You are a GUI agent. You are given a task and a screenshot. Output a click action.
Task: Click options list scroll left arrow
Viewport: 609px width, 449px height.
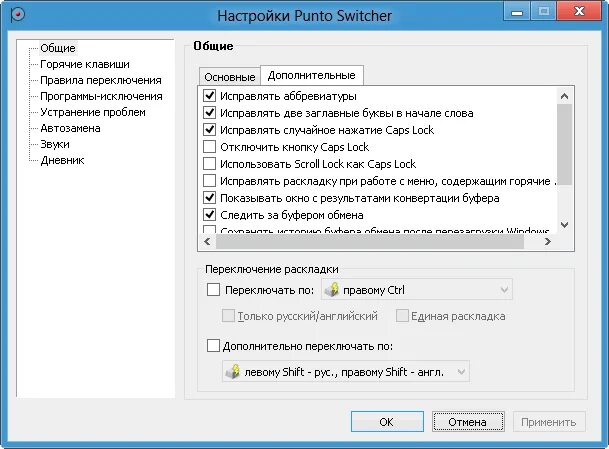[x=207, y=241]
